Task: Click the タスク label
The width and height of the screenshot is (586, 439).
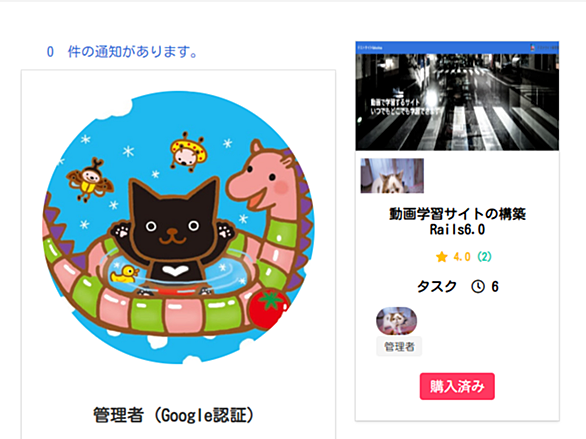Action: point(437,287)
